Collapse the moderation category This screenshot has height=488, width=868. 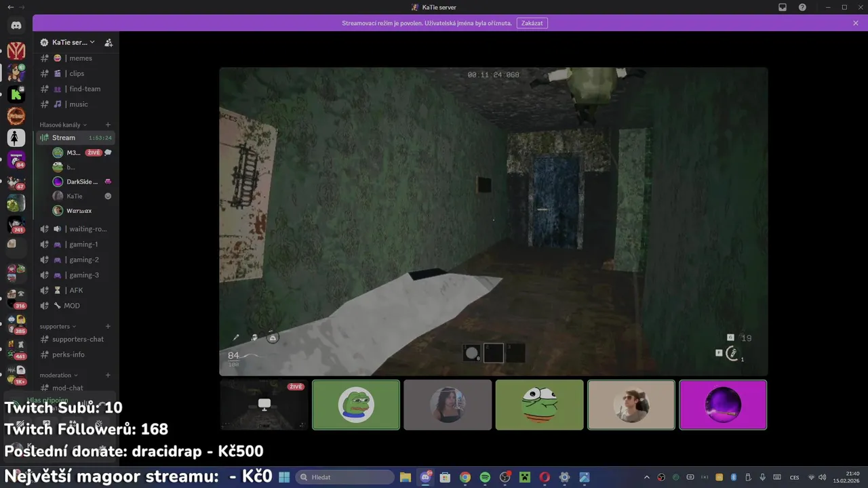[58, 375]
